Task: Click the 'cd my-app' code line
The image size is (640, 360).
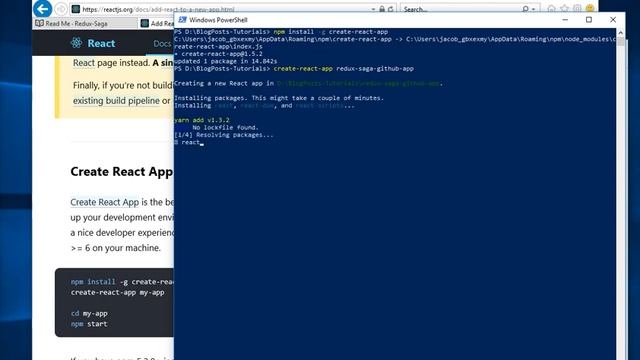Action: (89, 313)
